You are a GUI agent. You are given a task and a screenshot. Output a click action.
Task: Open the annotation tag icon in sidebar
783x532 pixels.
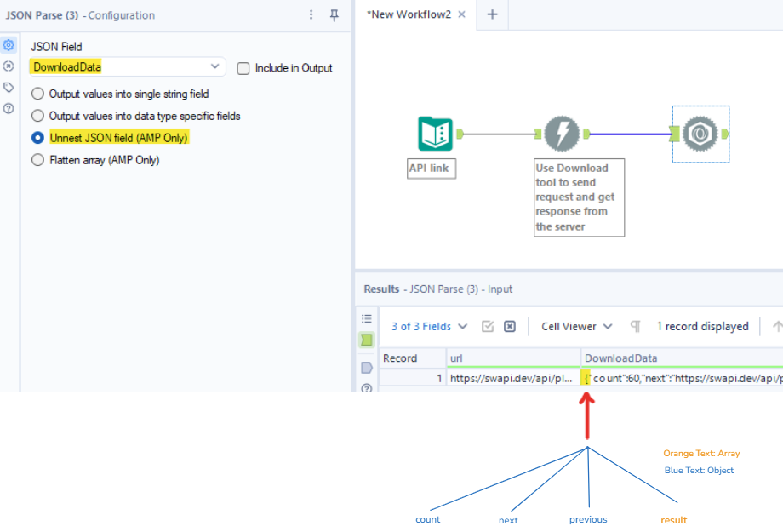point(9,88)
